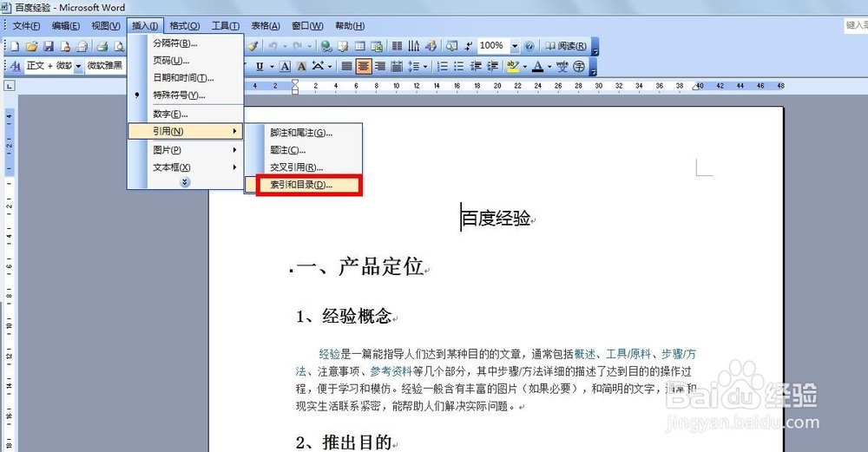Open the Font Color dropdown arrow
Screen dimensions: 868x452
point(549,67)
